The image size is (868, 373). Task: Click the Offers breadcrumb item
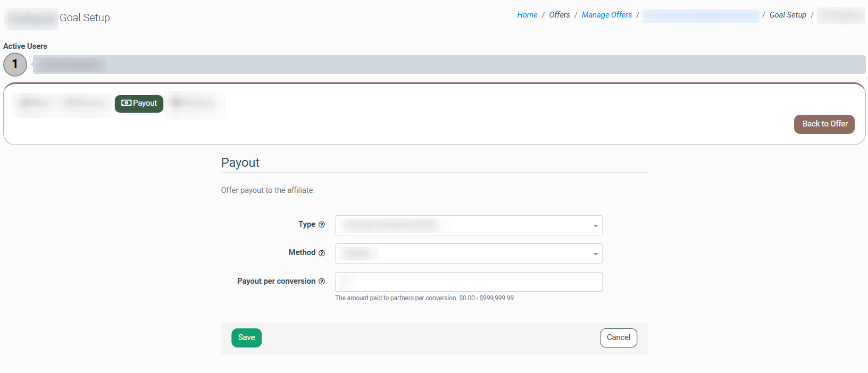tap(559, 15)
